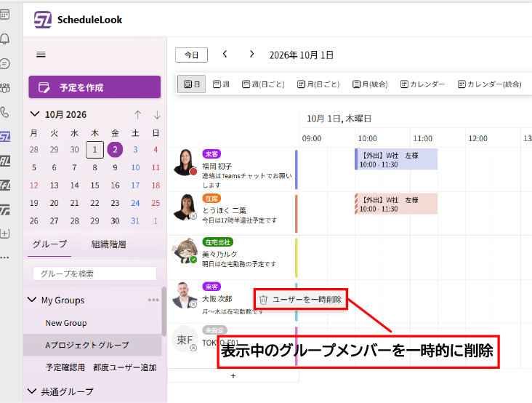532x403 pixels.
Task: Select October 31 in mini calendar
Action: (135, 221)
